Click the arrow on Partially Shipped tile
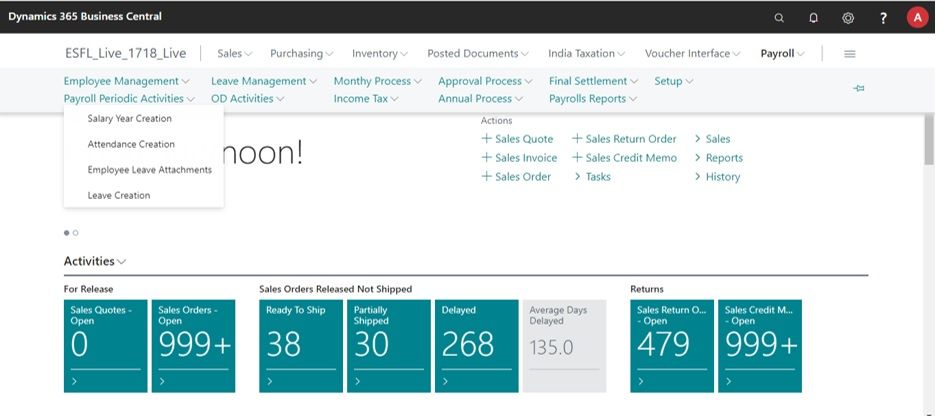The height and width of the screenshot is (416, 938). click(358, 381)
